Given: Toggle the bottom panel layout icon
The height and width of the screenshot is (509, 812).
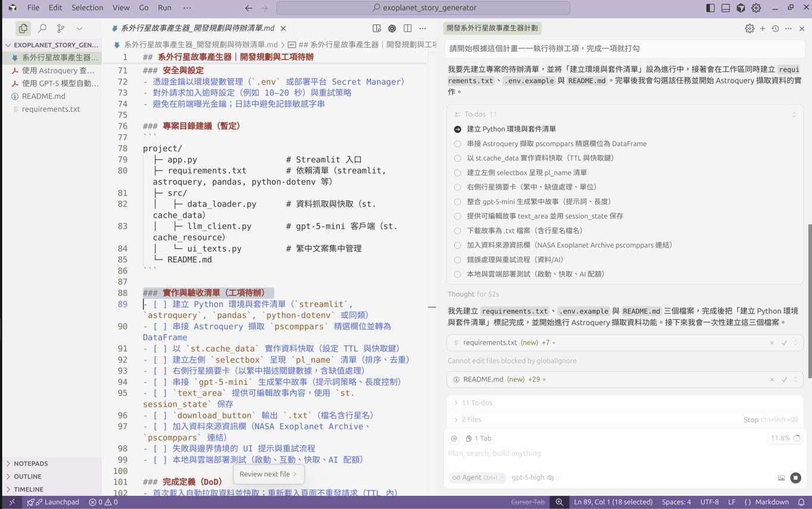Looking at the screenshot, I should [x=726, y=8].
